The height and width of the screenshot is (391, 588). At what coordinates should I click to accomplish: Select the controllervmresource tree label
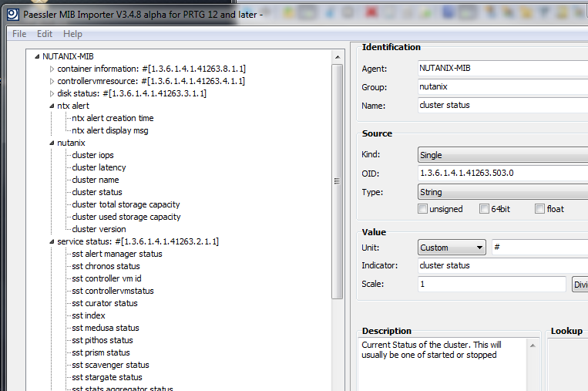click(151, 82)
